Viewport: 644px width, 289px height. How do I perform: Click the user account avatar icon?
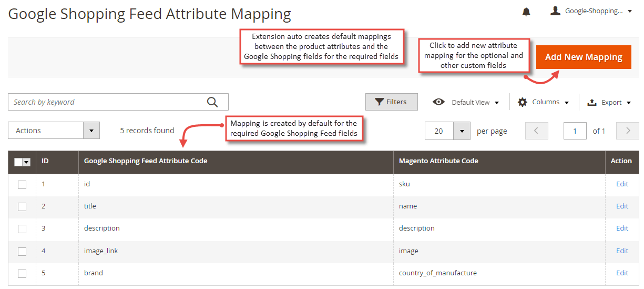click(555, 11)
